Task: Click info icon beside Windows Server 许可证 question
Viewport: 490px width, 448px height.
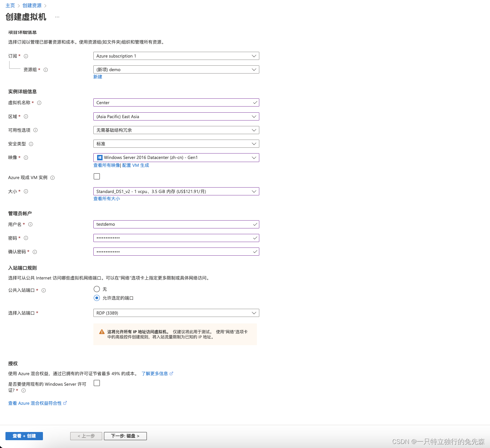Action: tap(24, 390)
